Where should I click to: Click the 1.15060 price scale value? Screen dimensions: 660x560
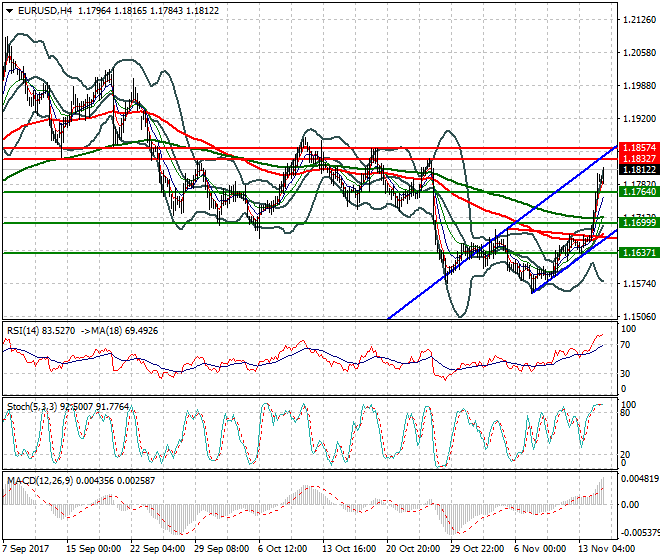coord(639,316)
